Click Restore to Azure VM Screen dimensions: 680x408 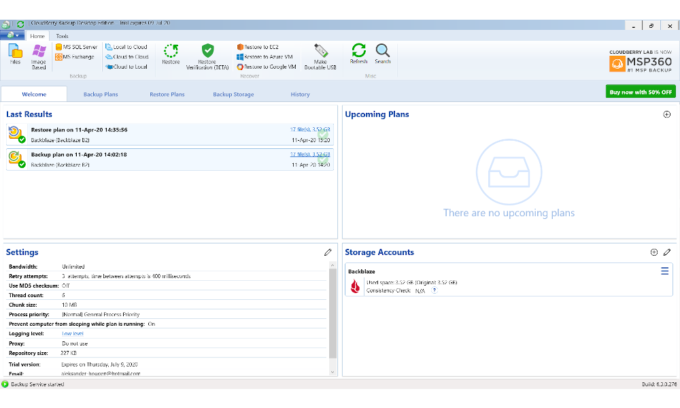pyautogui.click(x=265, y=57)
